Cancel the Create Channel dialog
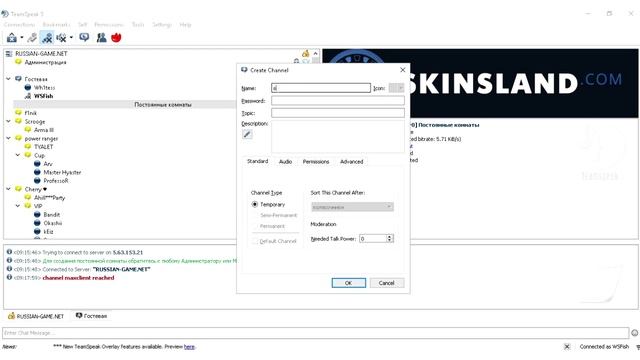Image resolution: width=640 pixels, height=360 pixels. [387, 283]
